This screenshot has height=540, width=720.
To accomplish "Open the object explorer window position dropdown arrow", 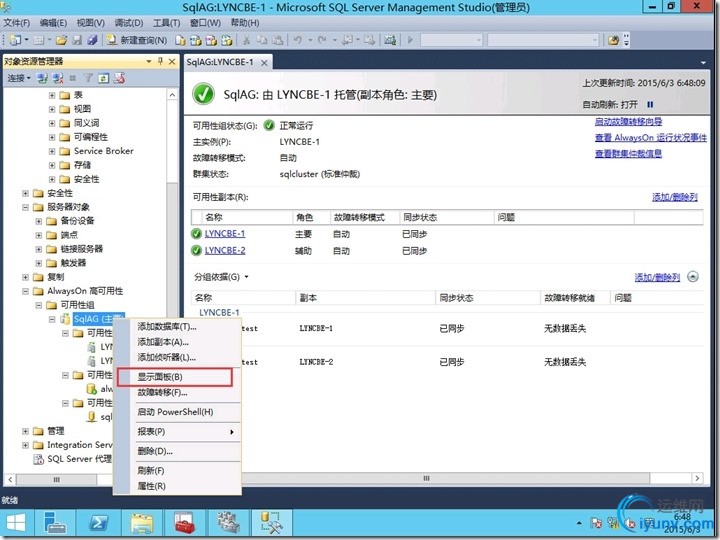I will pyautogui.click(x=148, y=61).
